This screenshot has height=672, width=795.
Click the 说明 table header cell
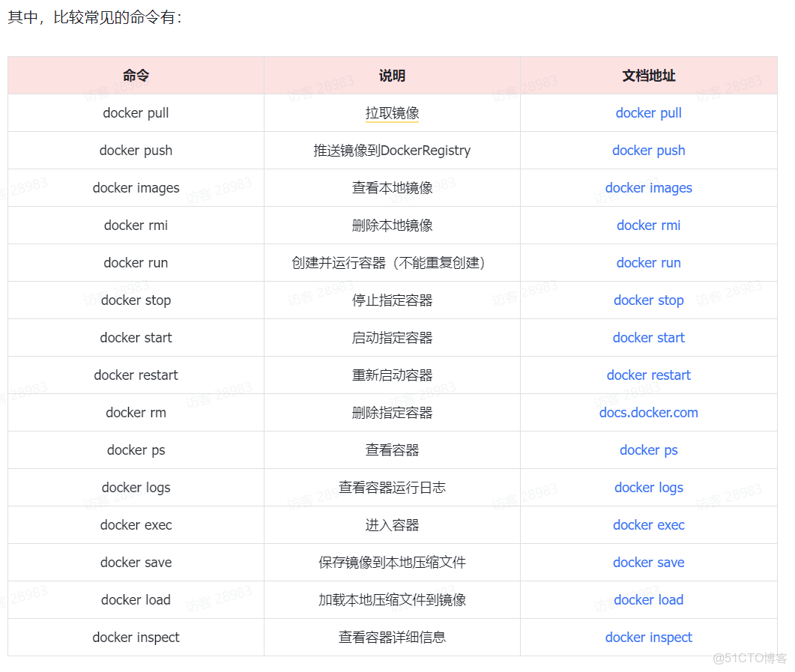tap(392, 75)
